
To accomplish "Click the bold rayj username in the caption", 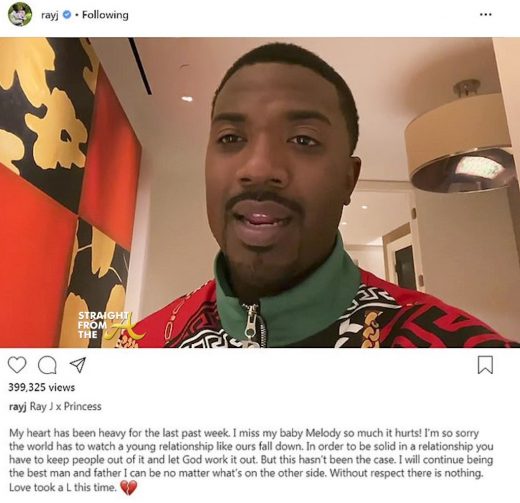I will pos(18,407).
